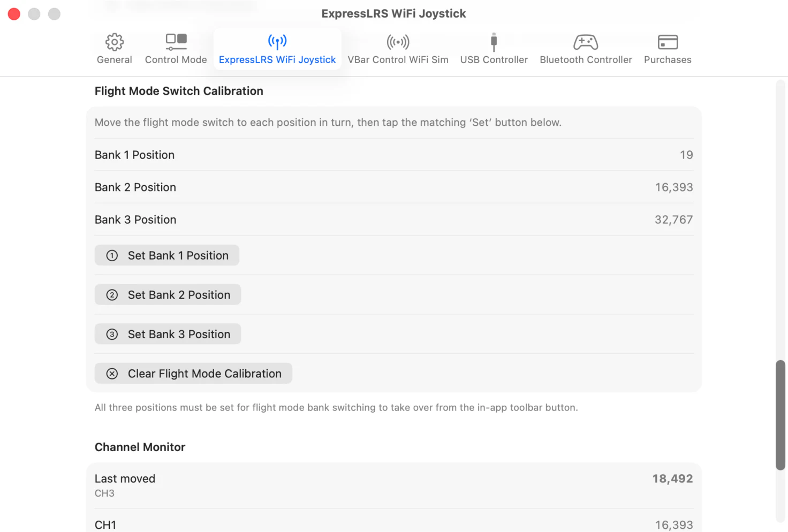The image size is (788, 532).
Task: Click the "CH3" subtitle under Last moved
Action: tap(104, 493)
